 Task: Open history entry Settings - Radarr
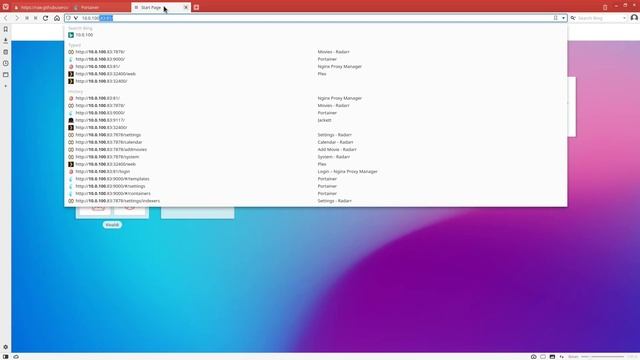tap(316, 135)
